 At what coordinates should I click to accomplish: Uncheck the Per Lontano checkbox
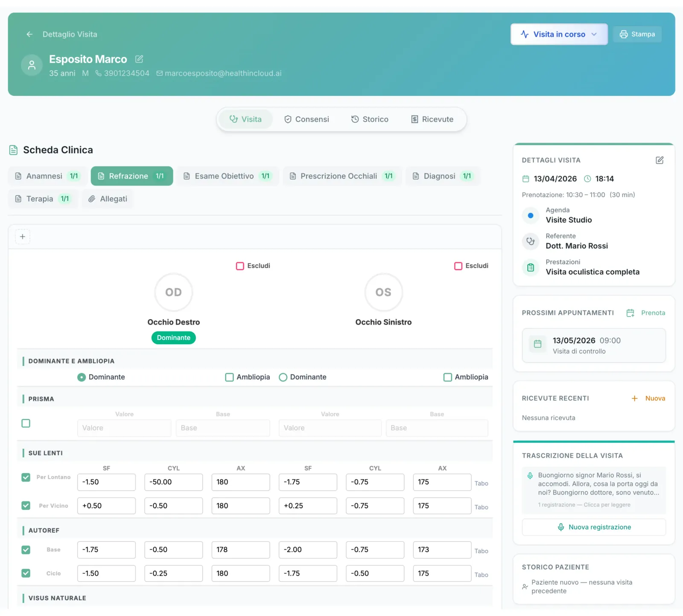tap(26, 477)
